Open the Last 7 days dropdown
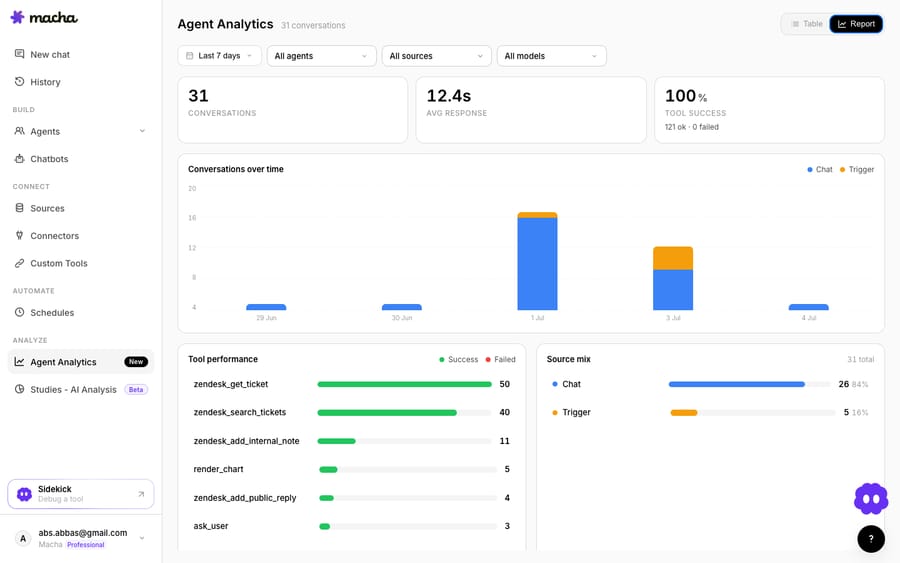Screen dimensions: 900x563 point(219,56)
